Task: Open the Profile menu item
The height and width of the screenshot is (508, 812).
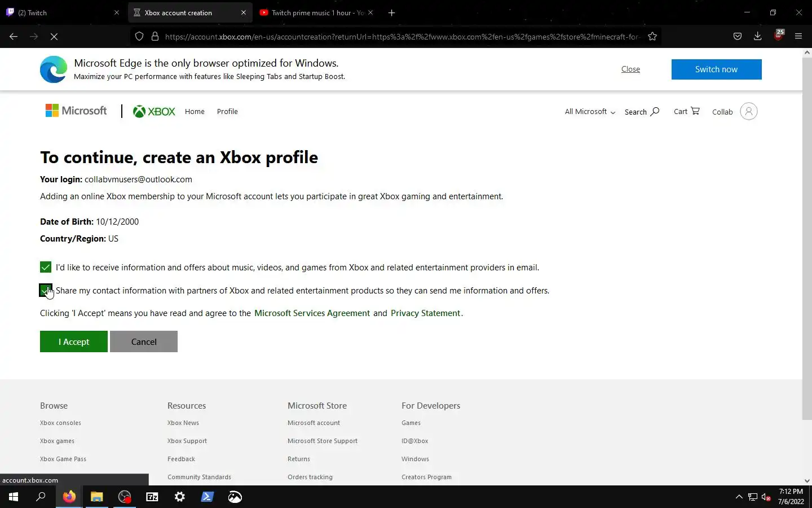Action: [x=227, y=112]
